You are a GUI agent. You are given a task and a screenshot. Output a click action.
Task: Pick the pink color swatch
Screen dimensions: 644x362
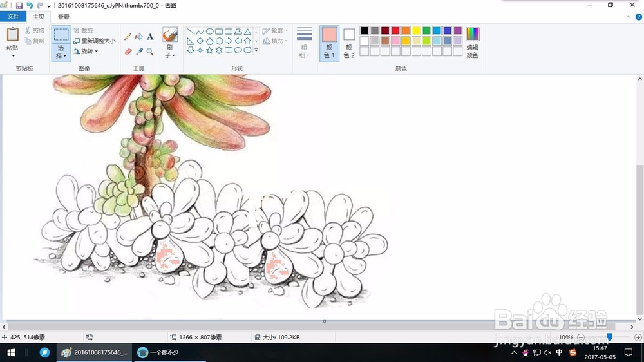[395, 41]
